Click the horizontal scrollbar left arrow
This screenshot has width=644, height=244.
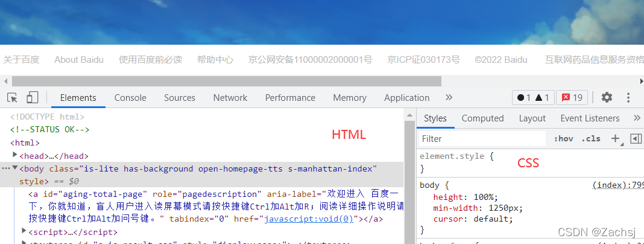tap(5, 81)
